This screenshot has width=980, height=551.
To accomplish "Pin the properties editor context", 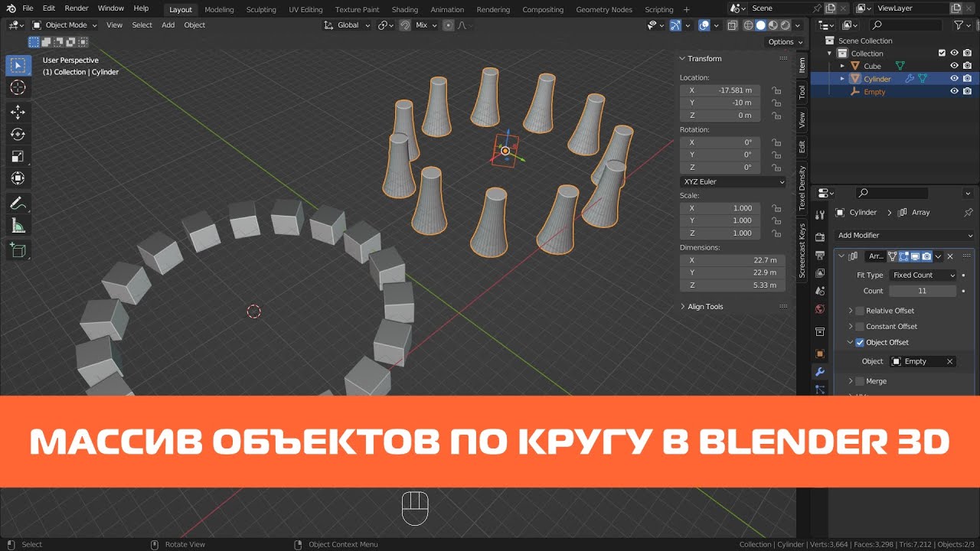I will (x=969, y=212).
